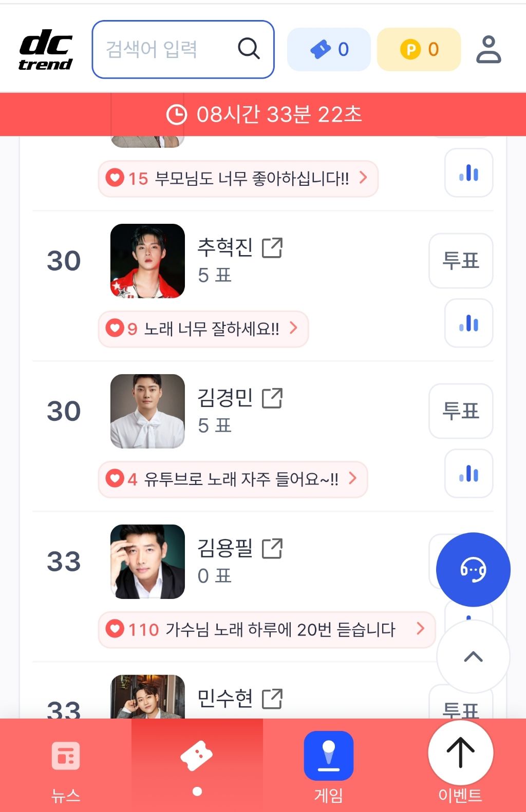The height and width of the screenshot is (812, 526).
Task: Vote for 김경민 with 투표 button
Action: click(461, 411)
